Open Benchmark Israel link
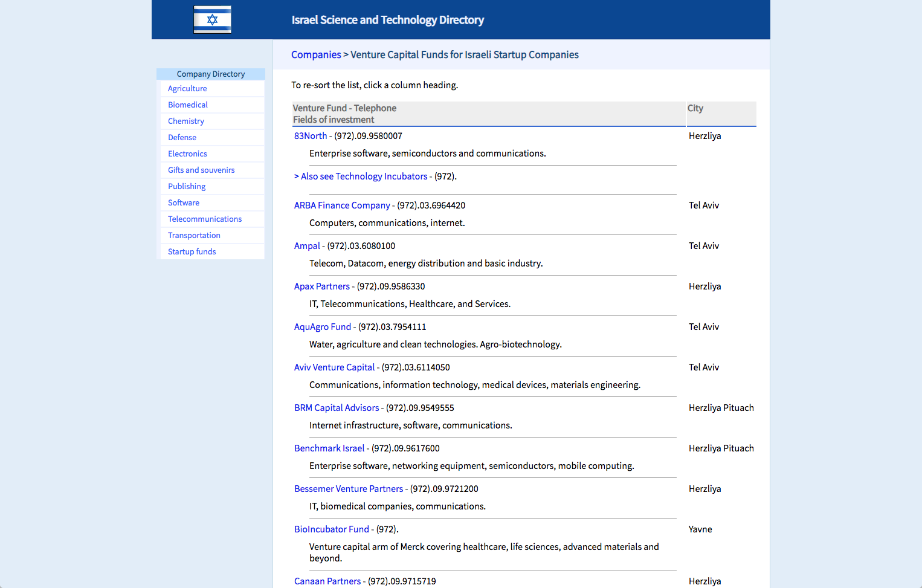 [329, 448]
